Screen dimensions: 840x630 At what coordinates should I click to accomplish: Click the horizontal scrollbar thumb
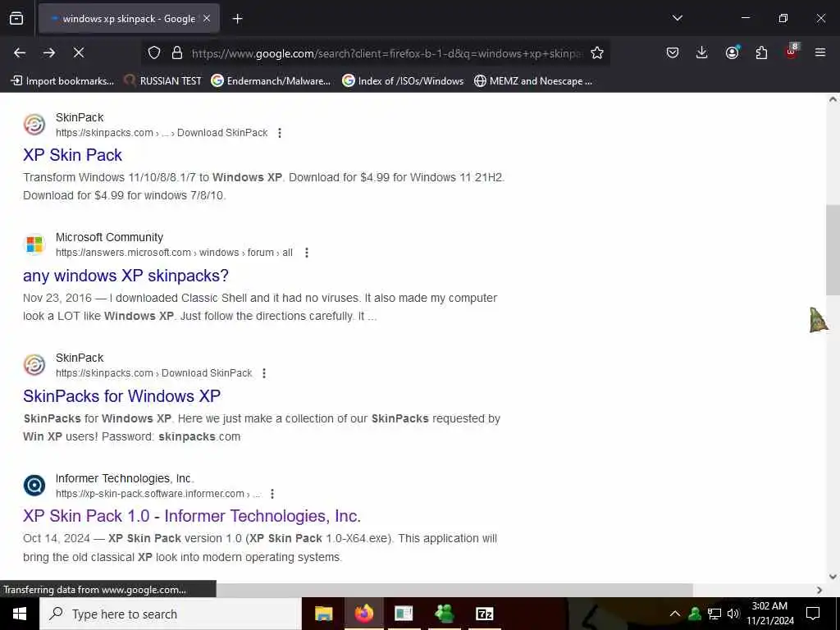[x=454, y=590]
